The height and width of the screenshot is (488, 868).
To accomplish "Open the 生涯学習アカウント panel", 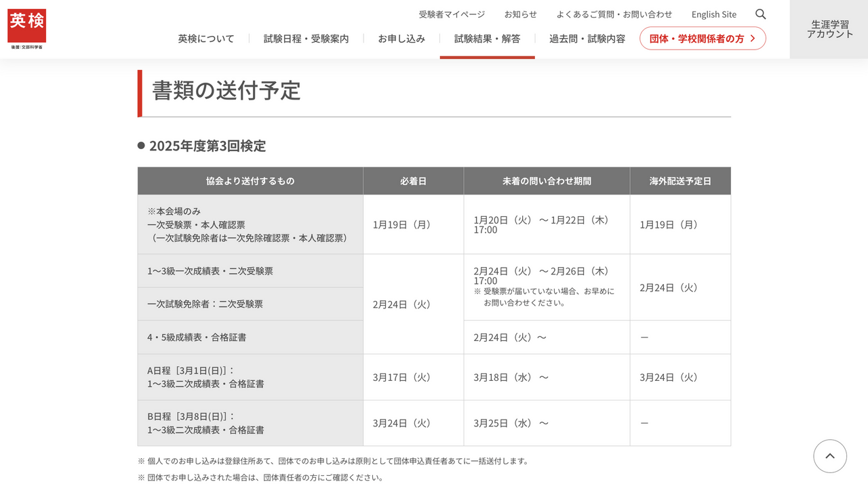I will [829, 28].
